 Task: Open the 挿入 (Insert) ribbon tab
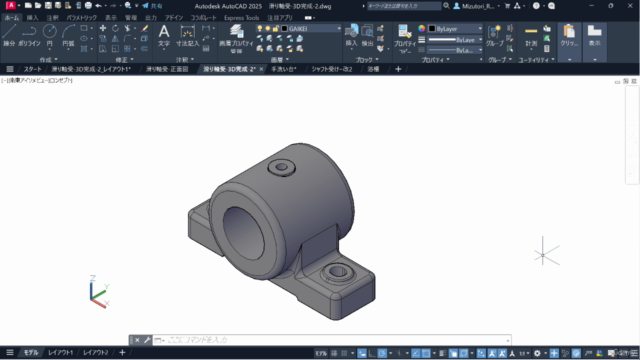[32, 18]
